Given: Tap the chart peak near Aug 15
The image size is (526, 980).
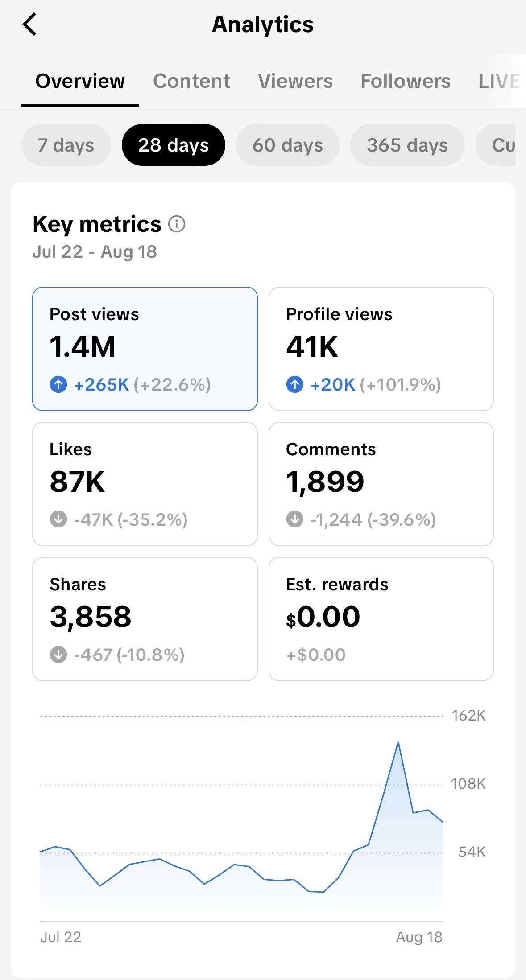Looking at the screenshot, I should click(398, 743).
